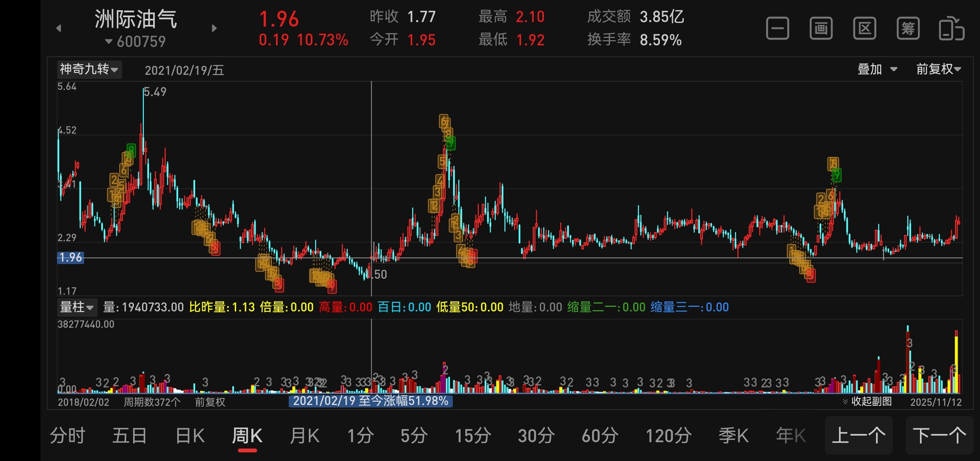
Task: Go to next stock with right arrow
Action: tap(214, 28)
